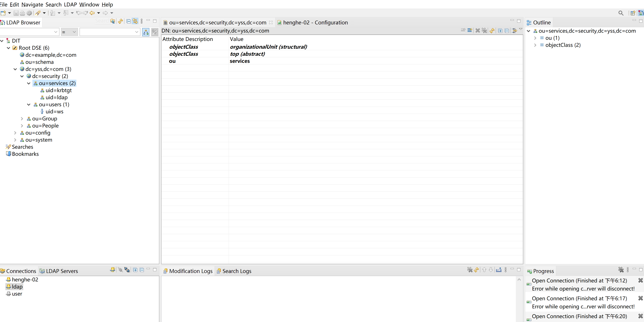
Task: Click Expand All icon in entry editor
Action: coord(500,30)
